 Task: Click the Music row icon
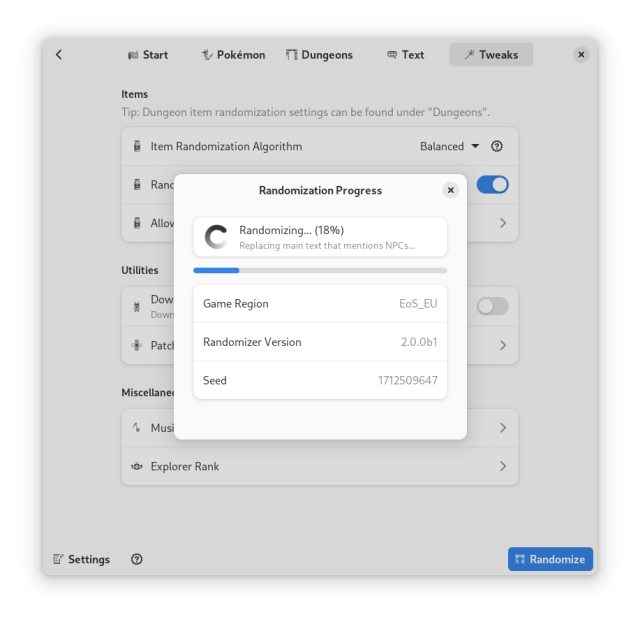(137, 428)
